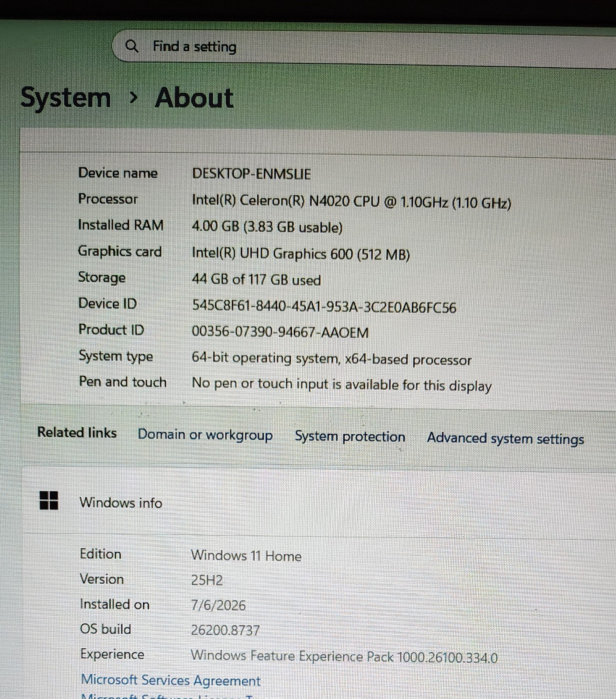
Task: Click the Version label
Action: coord(102,579)
